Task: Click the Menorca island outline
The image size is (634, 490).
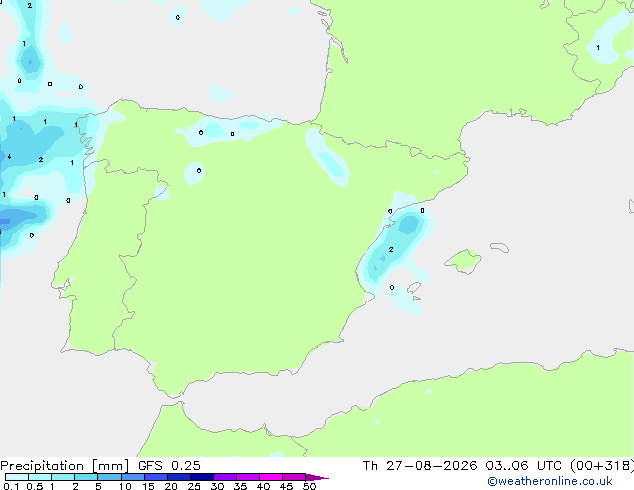Action: pyautogui.click(x=499, y=247)
